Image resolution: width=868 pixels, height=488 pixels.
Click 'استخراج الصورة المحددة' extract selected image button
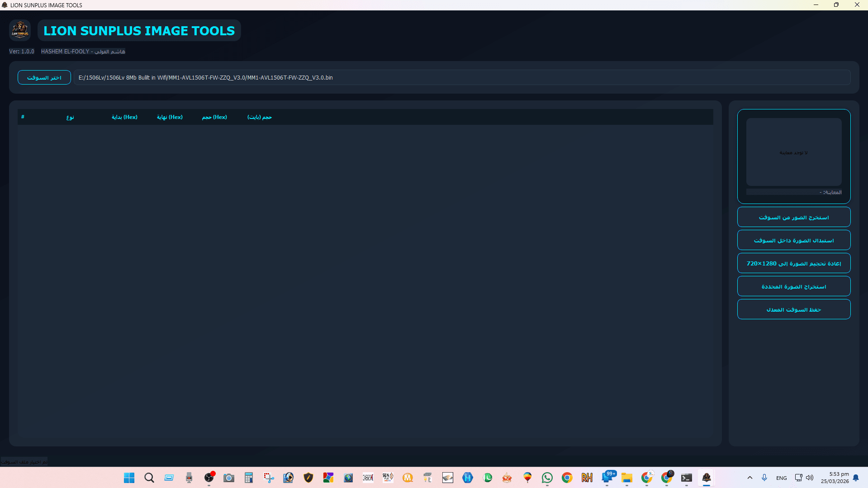pyautogui.click(x=793, y=286)
